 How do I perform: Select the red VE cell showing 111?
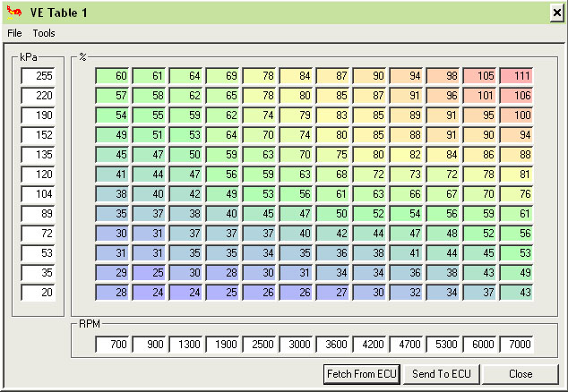pyautogui.click(x=516, y=77)
